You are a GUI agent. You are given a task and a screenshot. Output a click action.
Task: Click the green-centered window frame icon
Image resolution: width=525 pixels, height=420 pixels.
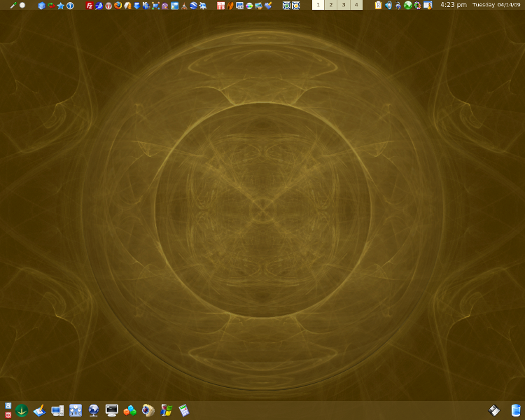pos(286,6)
